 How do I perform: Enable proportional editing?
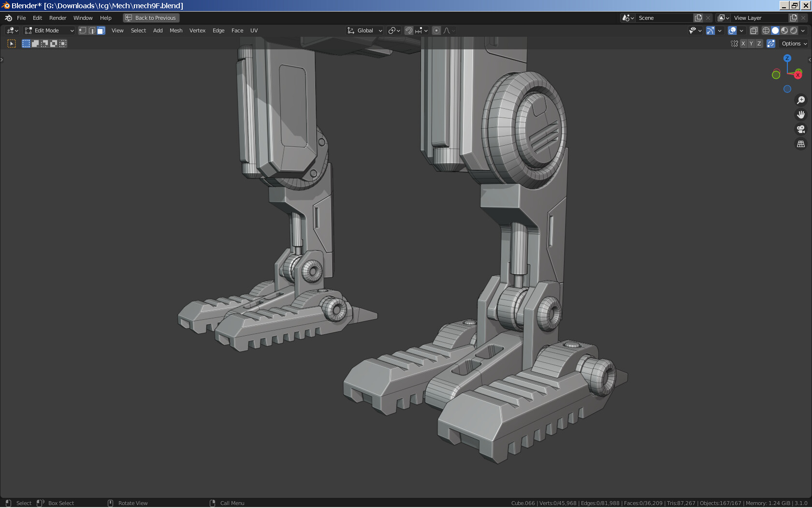coord(436,30)
